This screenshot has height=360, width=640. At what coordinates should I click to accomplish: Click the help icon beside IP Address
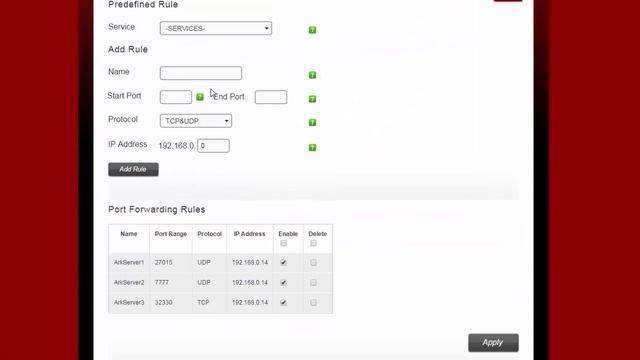(312, 147)
